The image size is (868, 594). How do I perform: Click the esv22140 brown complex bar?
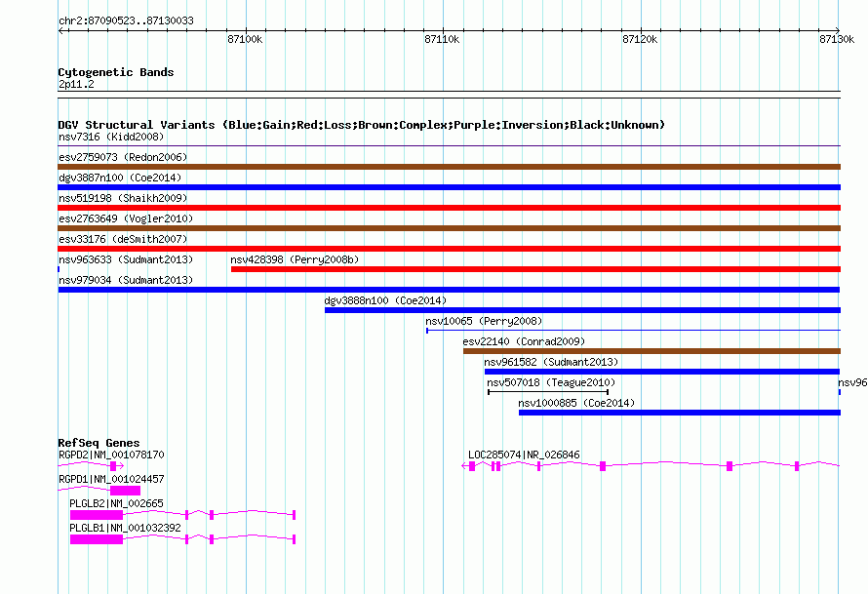point(651,351)
